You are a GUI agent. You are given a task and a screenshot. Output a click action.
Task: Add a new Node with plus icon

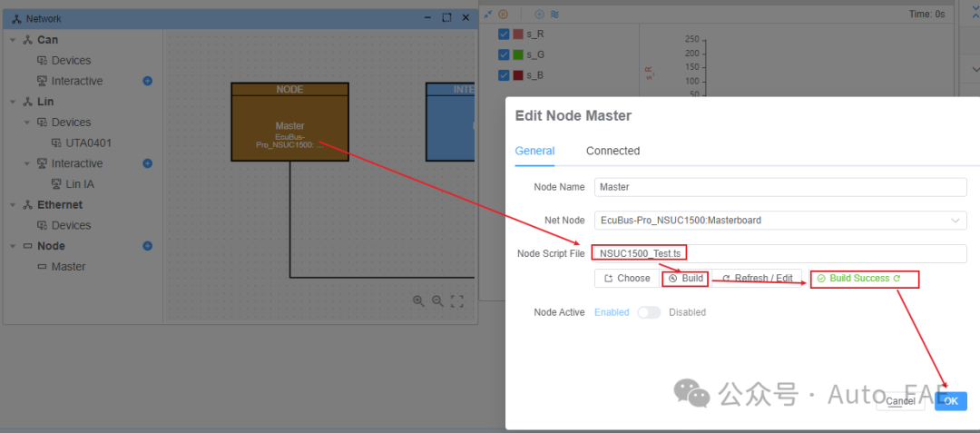pos(148,246)
